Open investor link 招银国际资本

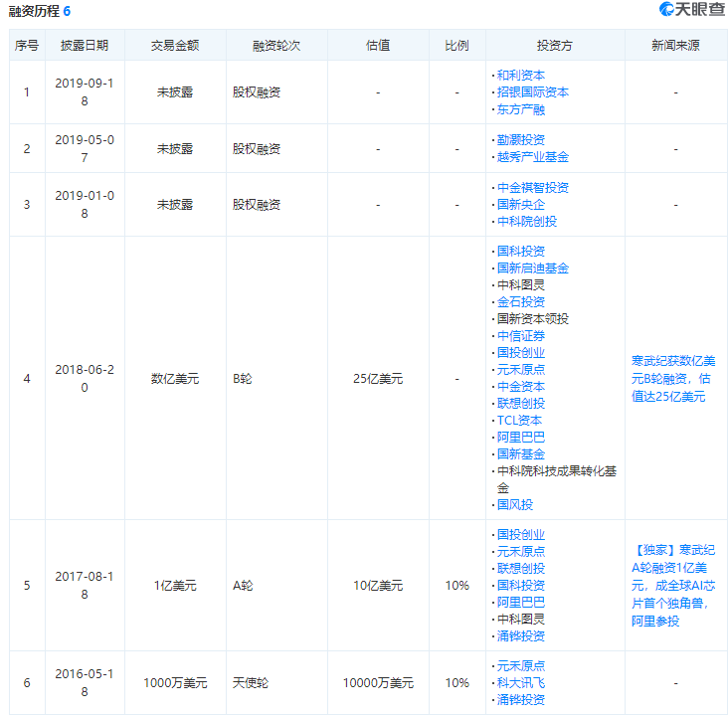coord(532,91)
